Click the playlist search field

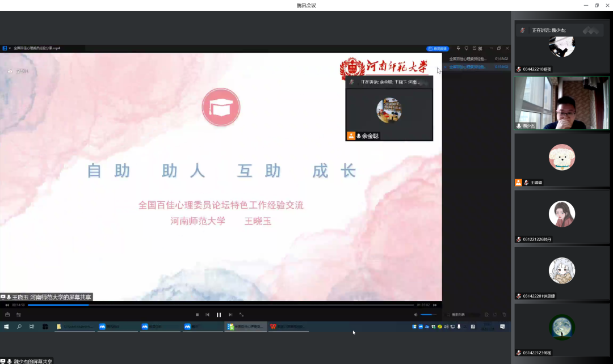463,315
